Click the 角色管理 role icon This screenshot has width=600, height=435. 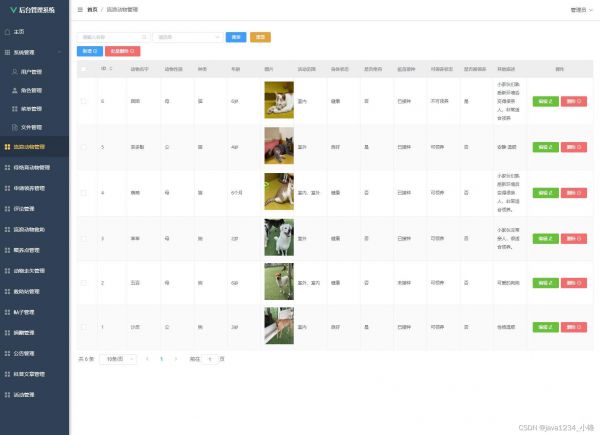pos(15,90)
